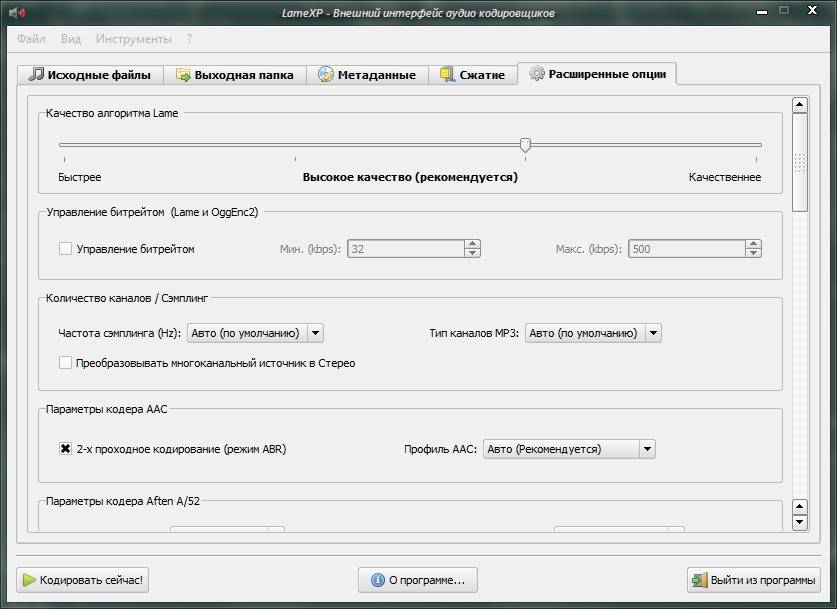Increase the Макс. (kbps) value with the up arrow
837x609 pixels.
click(753, 244)
